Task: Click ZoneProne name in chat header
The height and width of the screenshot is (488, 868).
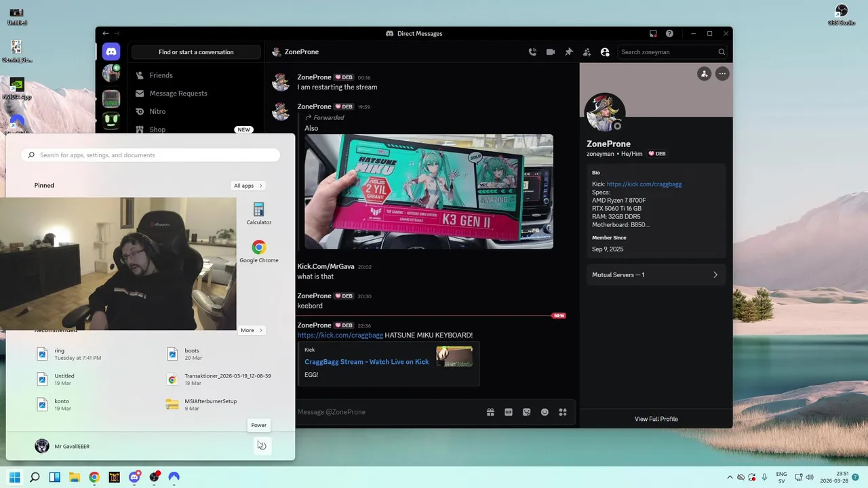Action: pos(302,52)
